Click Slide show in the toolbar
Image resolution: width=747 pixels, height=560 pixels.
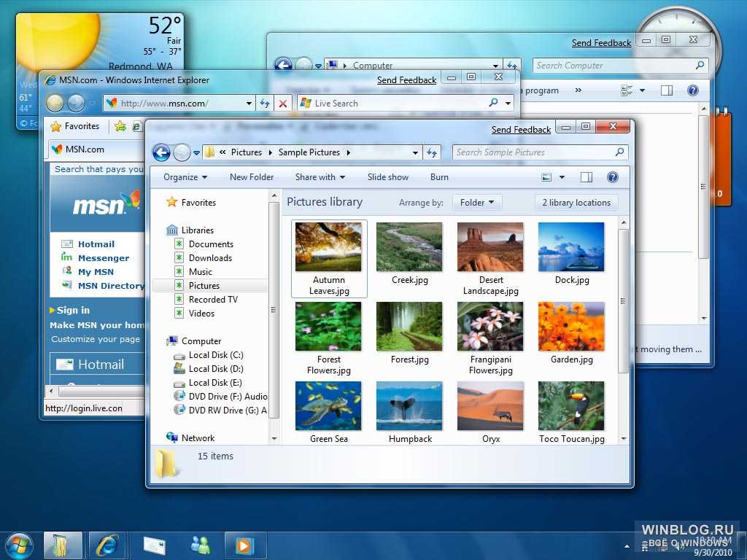388,177
